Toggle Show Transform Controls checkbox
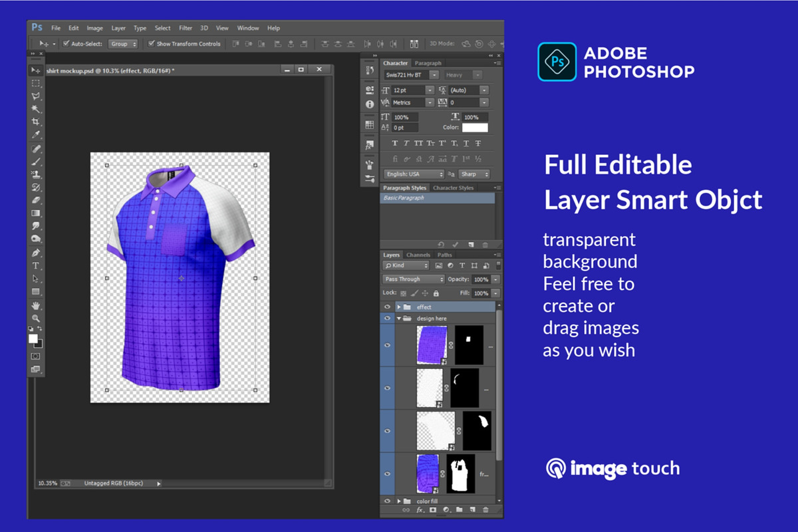Image resolution: width=798 pixels, height=532 pixels. click(151, 44)
